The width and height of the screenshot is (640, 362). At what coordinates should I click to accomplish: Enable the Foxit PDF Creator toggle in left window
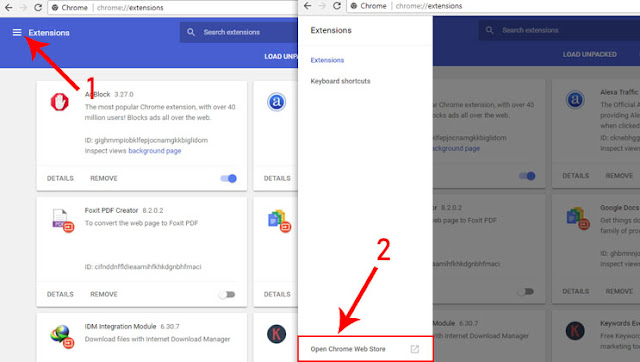[x=227, y=294]
